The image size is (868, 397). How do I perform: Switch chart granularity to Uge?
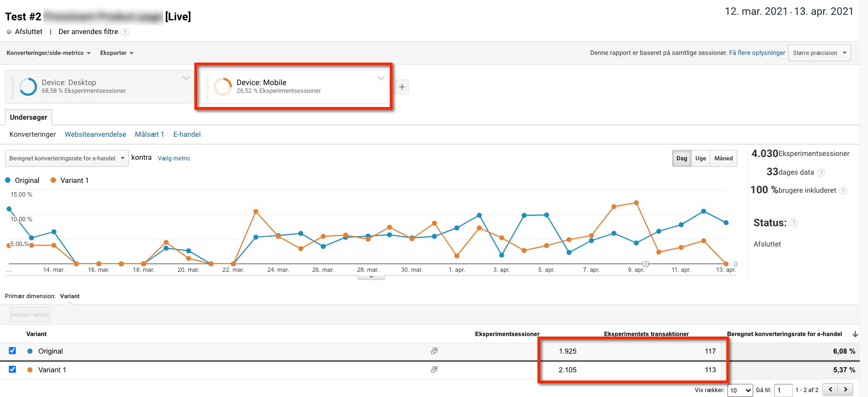pos(701,158)
